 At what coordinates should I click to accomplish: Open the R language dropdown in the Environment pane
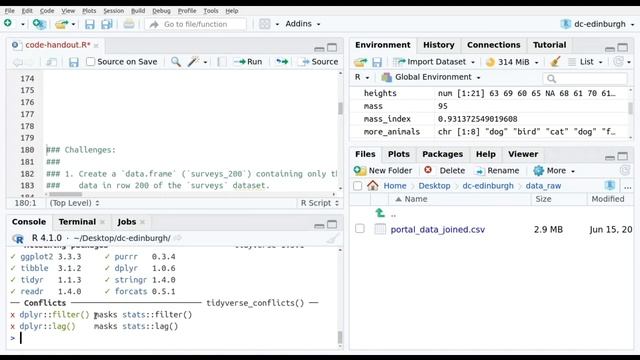point(362,77)
